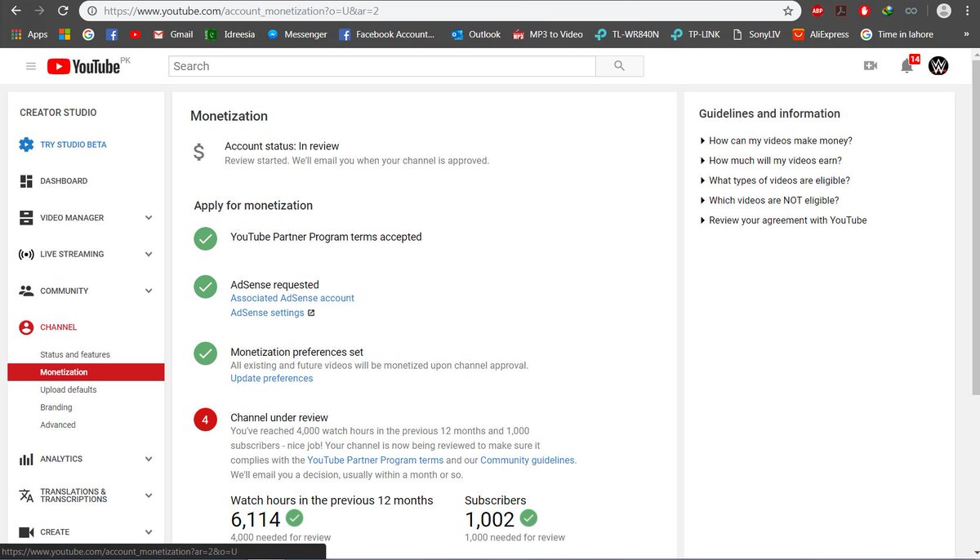Click Associated AdSense account link
Screen dimensions: 980x560
point(292,299)
